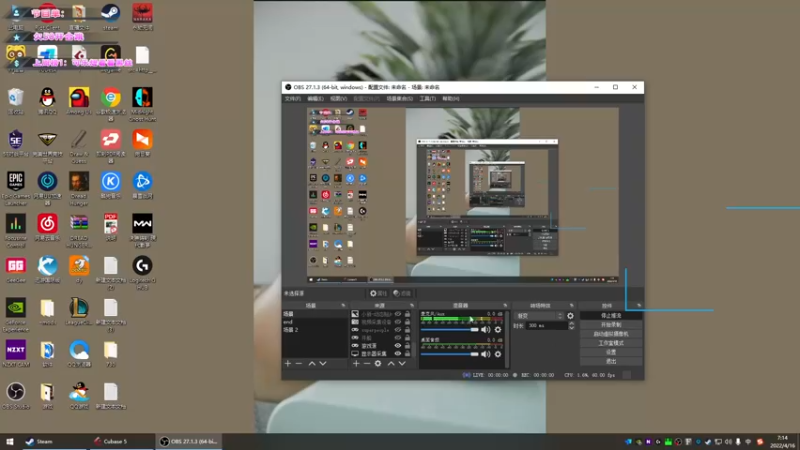Mute the 桌面音频 channel speaker icon
Viewport: 800px width, 450px height.
486,354
